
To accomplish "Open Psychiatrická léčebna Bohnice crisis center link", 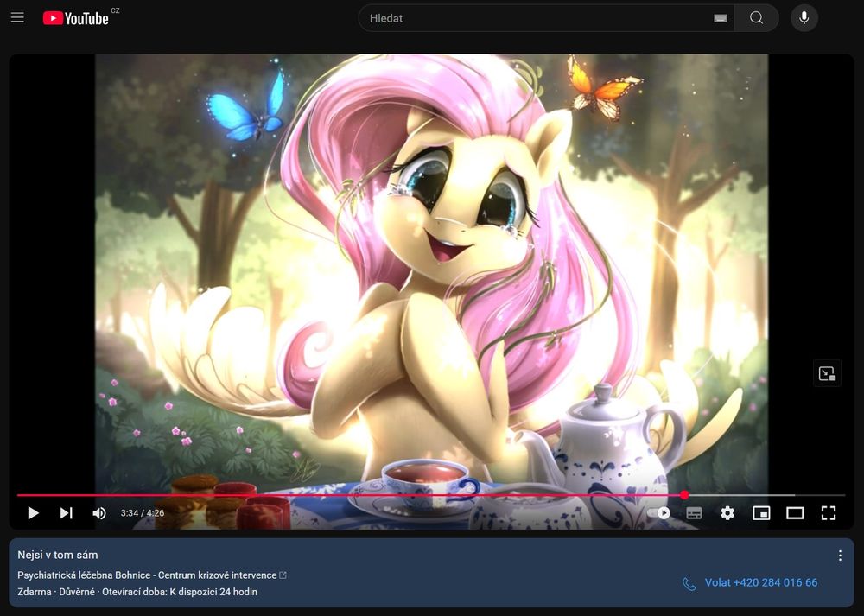I will tap(152, 575).
